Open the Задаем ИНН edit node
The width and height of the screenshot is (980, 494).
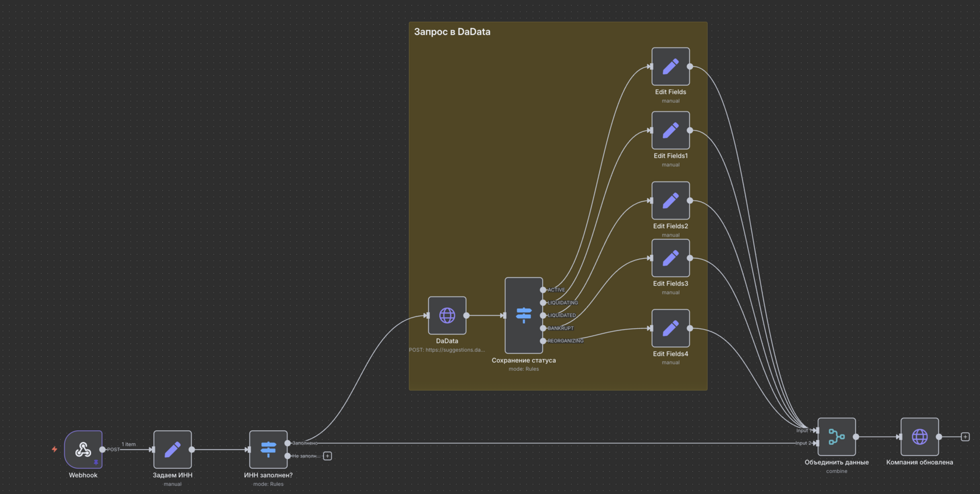point(173,450)
